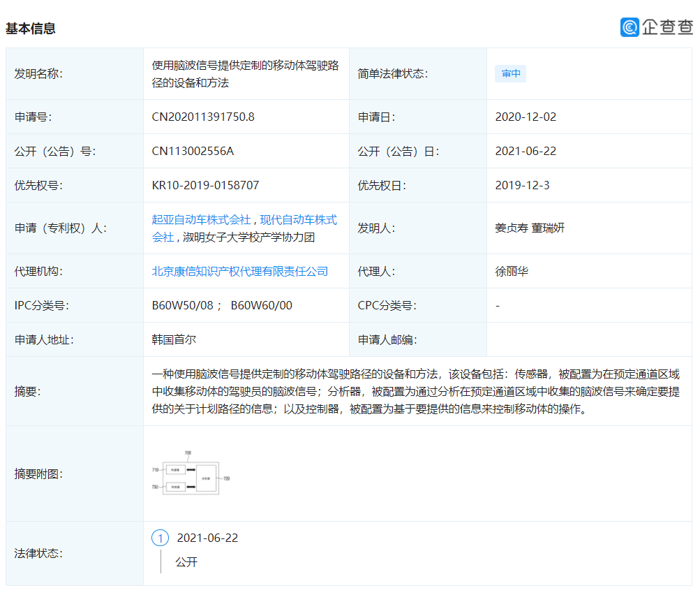Open 北京康信知识产权代理有限责任公司 agency link

tap(240, 272)
